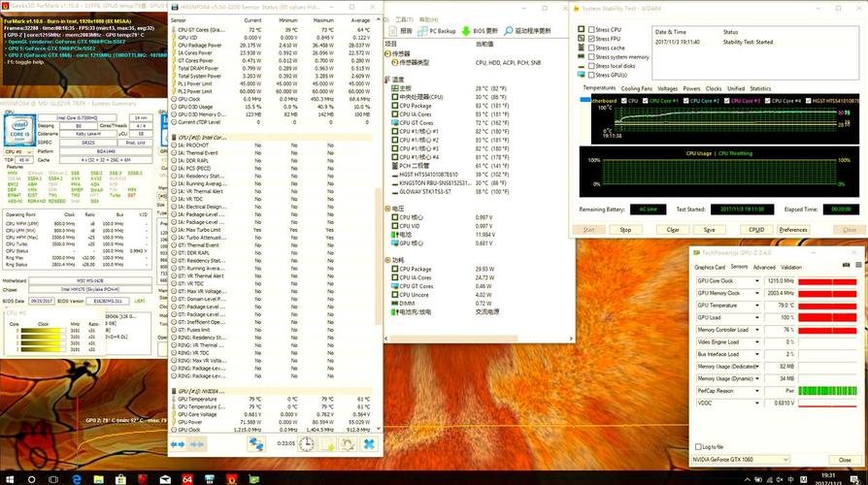The width and height of the screenshot is (868, 485).
Task: Open the GPU Temperature sensor dropdown
Action: [x=756, y=306]
